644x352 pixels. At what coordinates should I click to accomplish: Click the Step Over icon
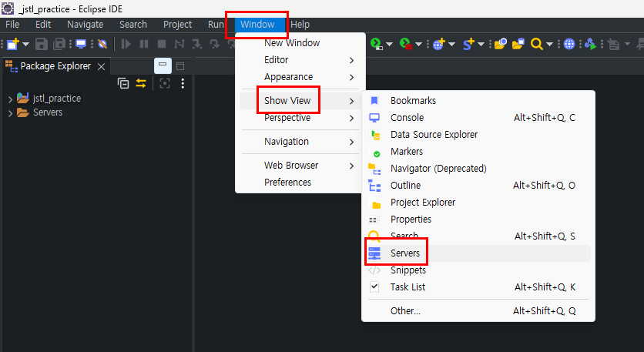215,44
